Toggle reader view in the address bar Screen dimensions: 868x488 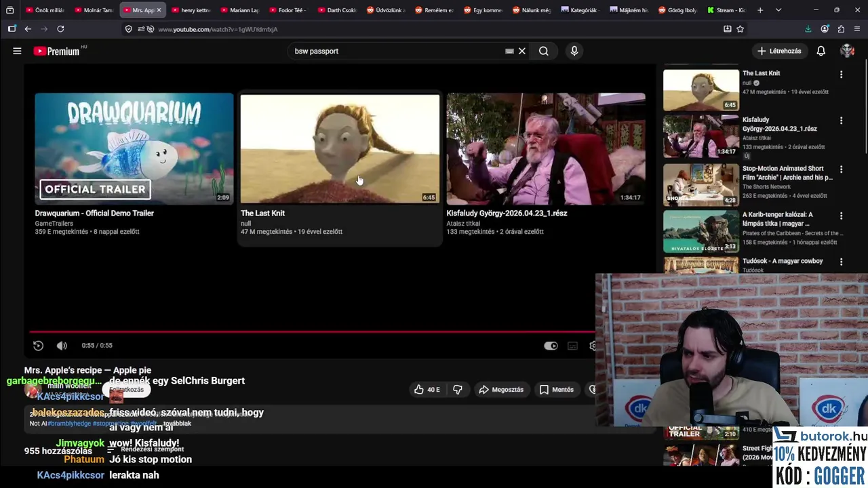727,29
